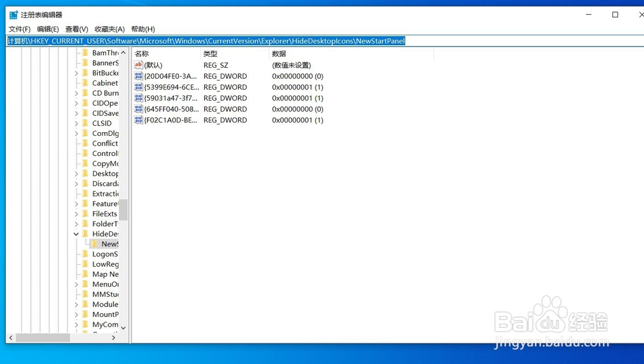
Task: Click the BitBucke folder icon
Action: click(86, 73)
